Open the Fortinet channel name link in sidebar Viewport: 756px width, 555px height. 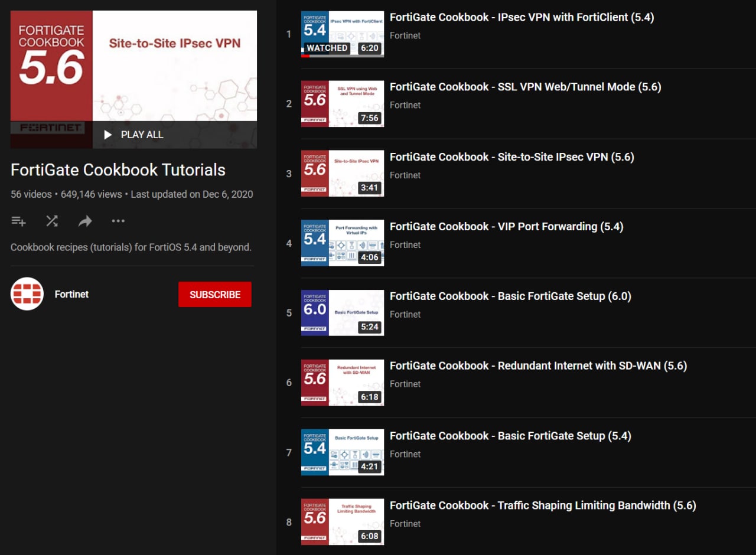click(x=71, y=294)
